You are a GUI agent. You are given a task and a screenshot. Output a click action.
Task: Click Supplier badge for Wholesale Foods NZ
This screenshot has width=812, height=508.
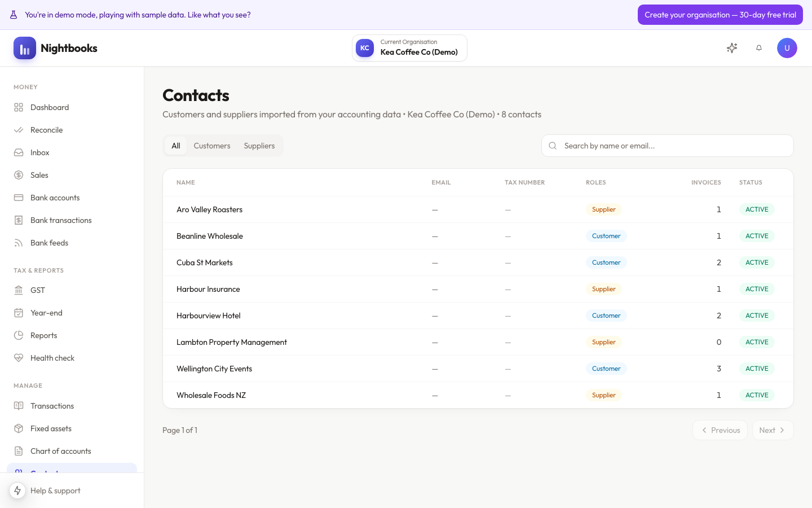[x=604, y=395]
